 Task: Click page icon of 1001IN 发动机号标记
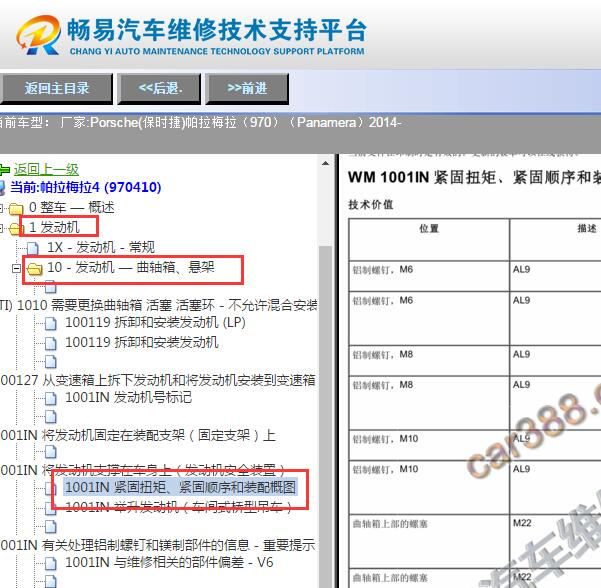pos(51,399)
